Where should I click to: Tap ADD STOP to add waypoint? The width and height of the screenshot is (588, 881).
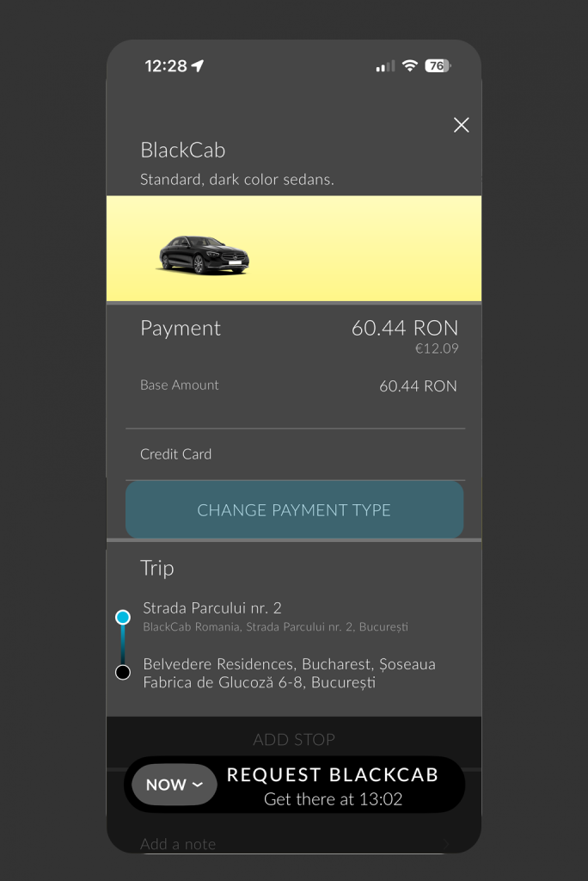click(x=294, y=739)
